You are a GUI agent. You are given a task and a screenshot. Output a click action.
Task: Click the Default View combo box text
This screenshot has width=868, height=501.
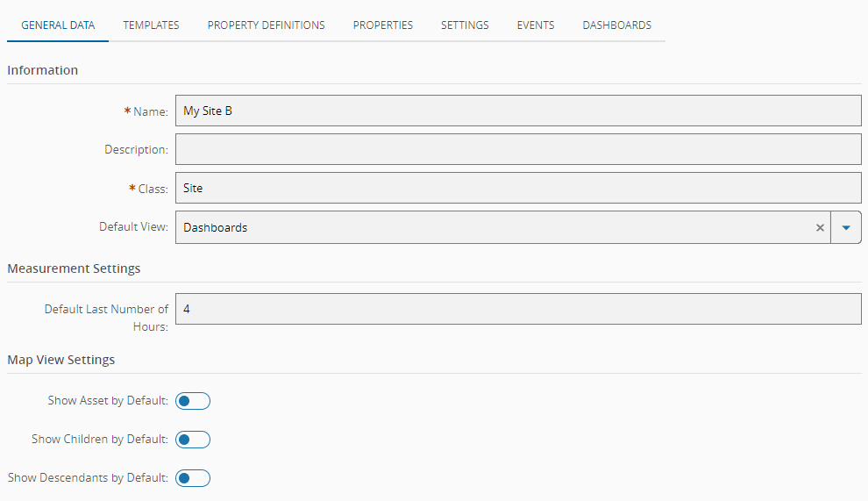(x=491, y=227)
